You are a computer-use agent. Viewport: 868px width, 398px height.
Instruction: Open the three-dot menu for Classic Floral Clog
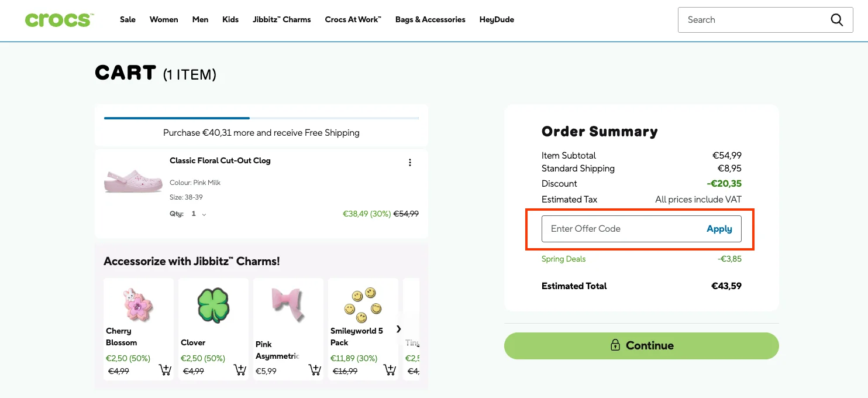pos(410,162)
